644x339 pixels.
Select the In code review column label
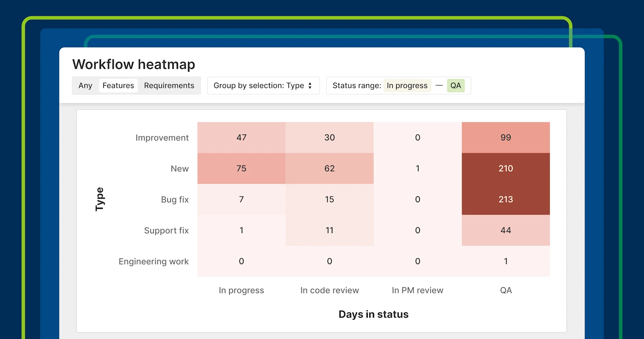point(329,290)
